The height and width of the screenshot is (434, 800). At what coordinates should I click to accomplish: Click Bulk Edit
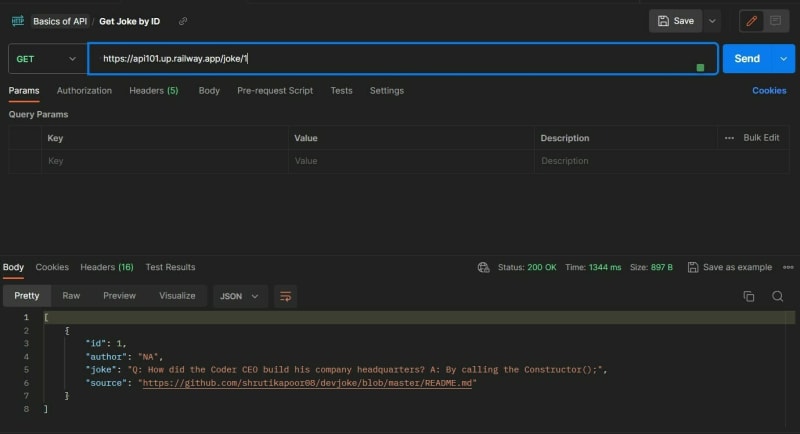(x=761, y=138)
